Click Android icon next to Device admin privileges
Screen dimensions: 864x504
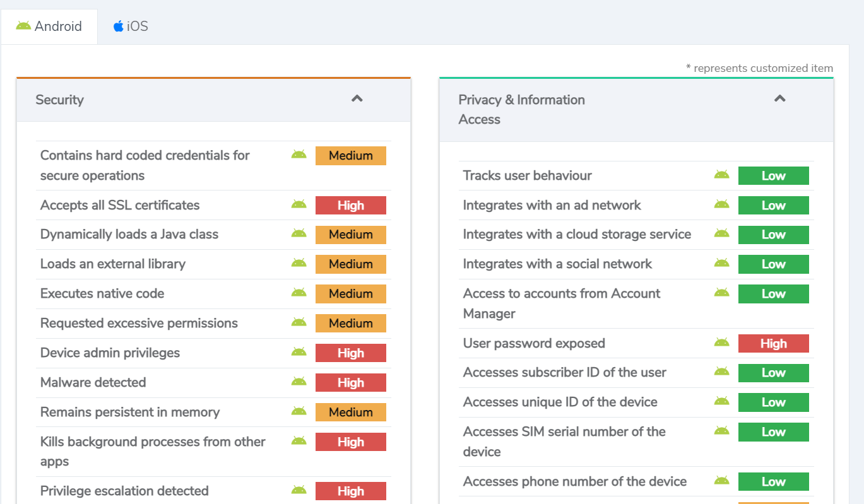(299, 352)
